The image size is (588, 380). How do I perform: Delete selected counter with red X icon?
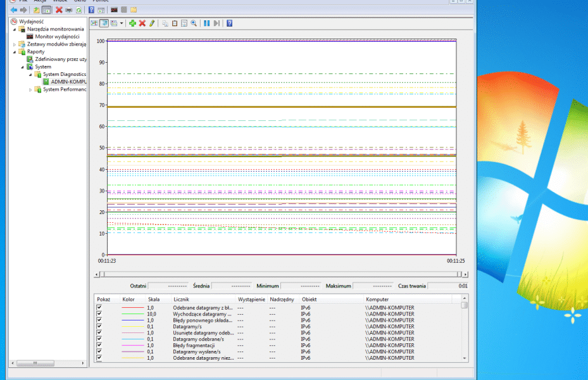142,23
